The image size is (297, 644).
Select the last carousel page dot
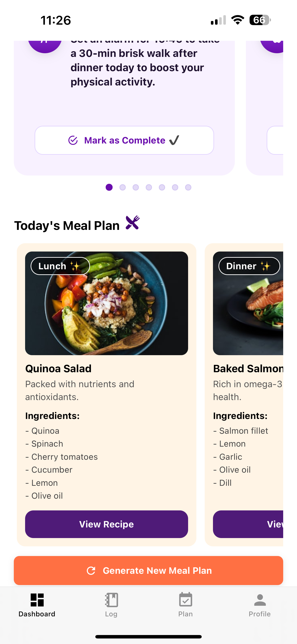pos(188,187)
